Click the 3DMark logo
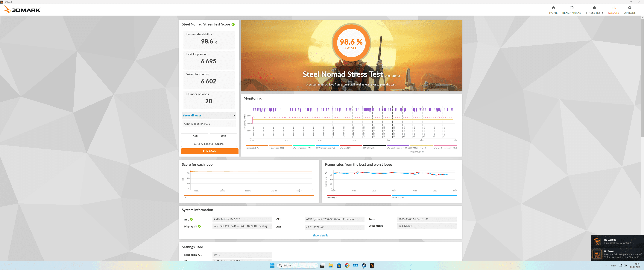Image resolution: width=644 pixels, height=270 pixels. tap(22, 10)
